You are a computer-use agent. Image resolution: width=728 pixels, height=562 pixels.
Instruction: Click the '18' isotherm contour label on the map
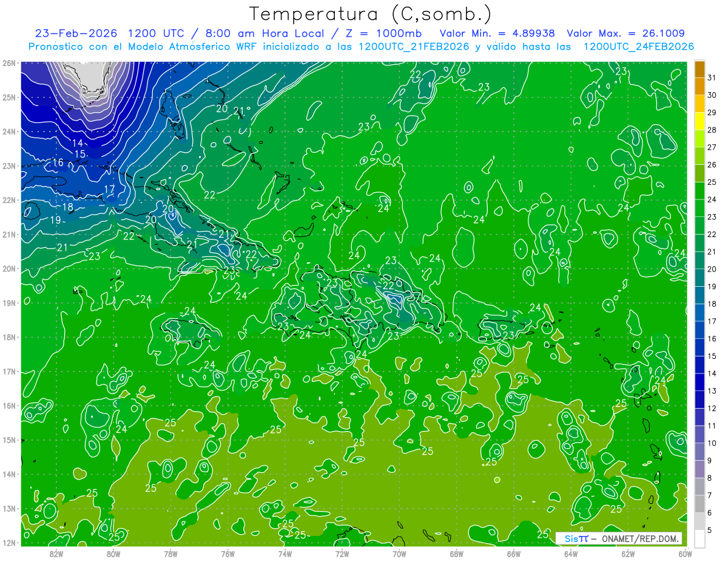click(68, 207)
